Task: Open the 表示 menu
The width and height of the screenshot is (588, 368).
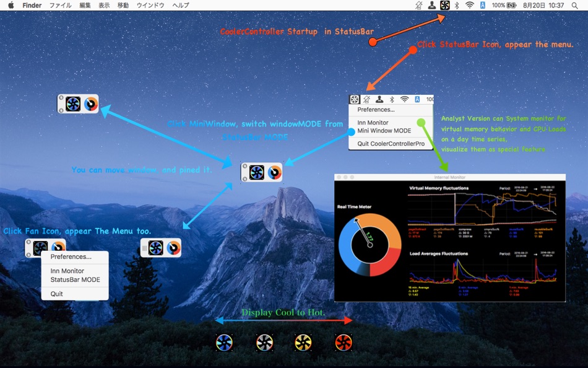Action: [104, 5]
